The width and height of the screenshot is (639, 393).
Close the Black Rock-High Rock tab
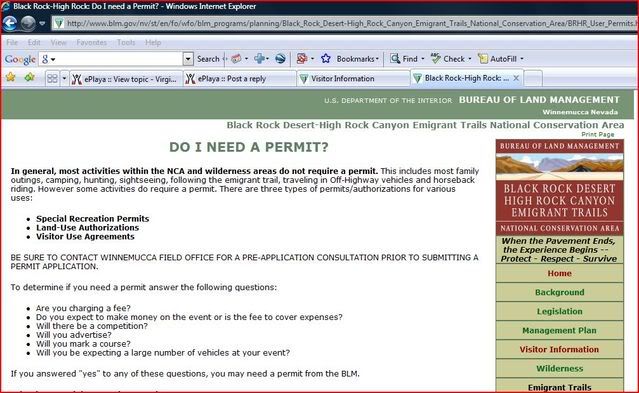pyautogui.click(x=516, y=78)
